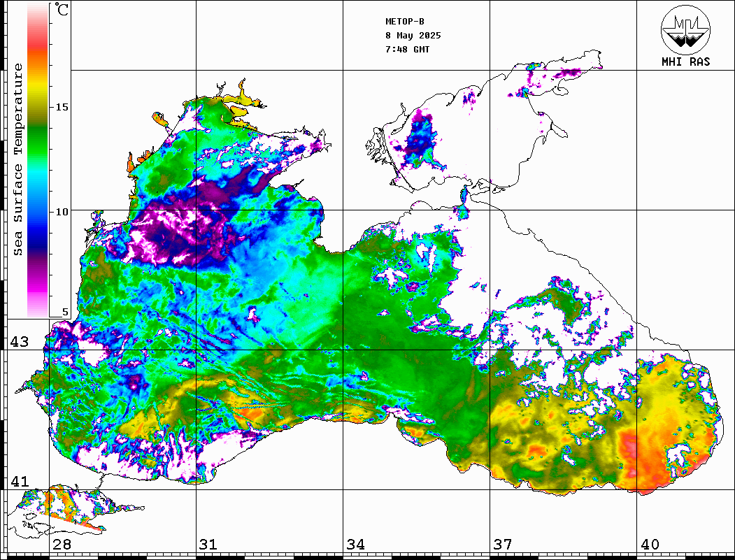
Task: Click the temperature color scale bar
Action: click(x=38, y=160)
